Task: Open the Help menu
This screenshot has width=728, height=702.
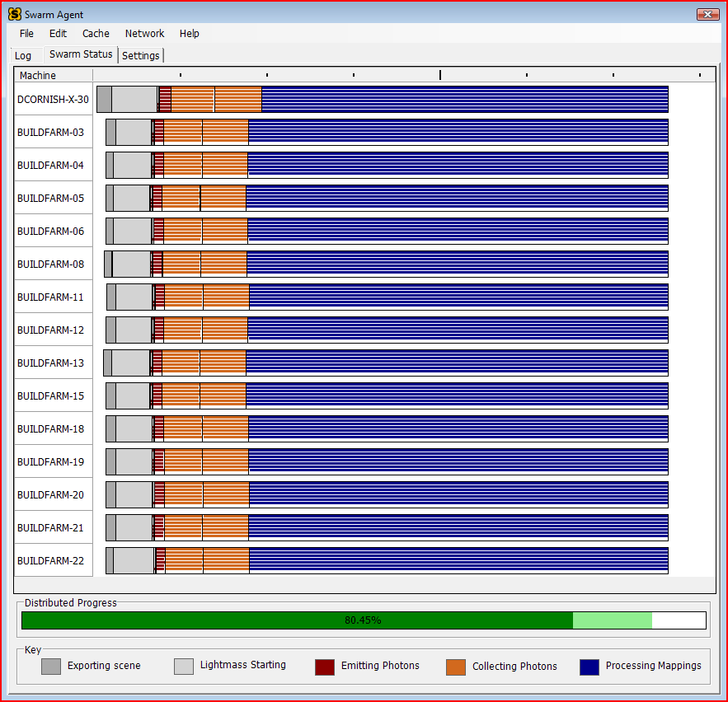Action: (190, 34)
